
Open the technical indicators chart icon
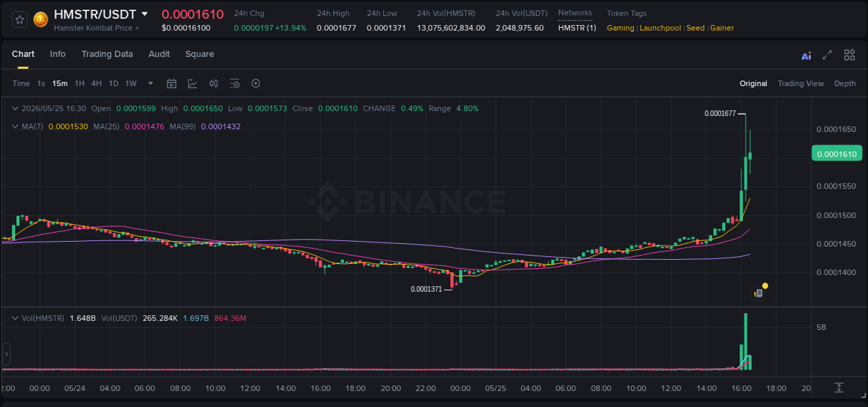click(x=192, y=83)
